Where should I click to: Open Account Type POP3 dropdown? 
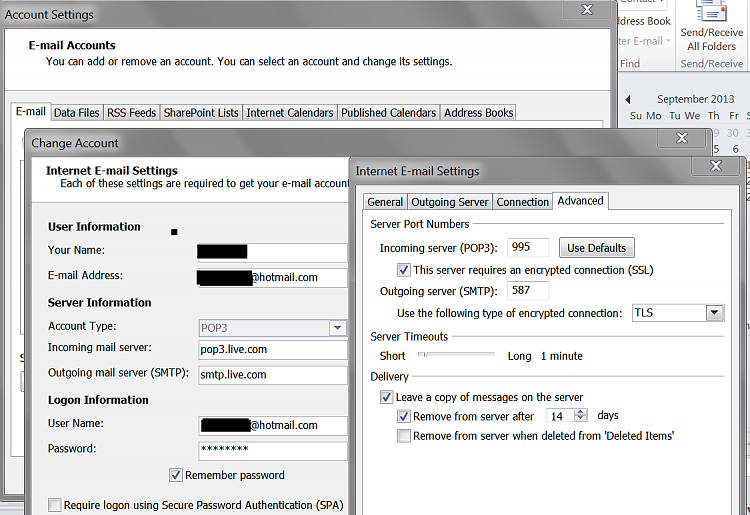coord(337,328)
